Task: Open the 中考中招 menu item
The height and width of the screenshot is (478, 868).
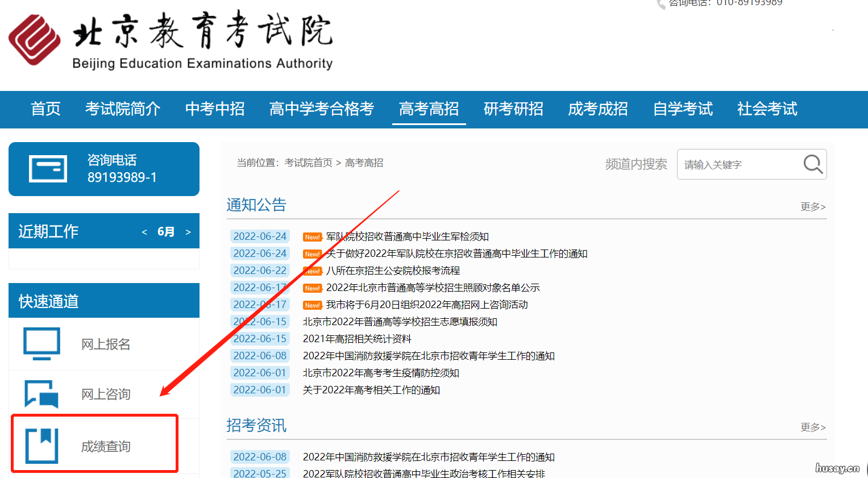Action: (x=215, y=109)
